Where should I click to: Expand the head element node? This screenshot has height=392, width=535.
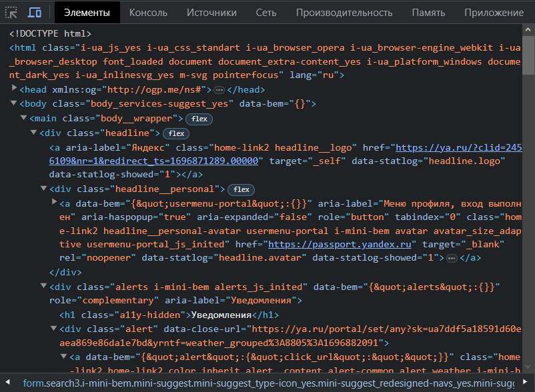[x=14, y=88]
